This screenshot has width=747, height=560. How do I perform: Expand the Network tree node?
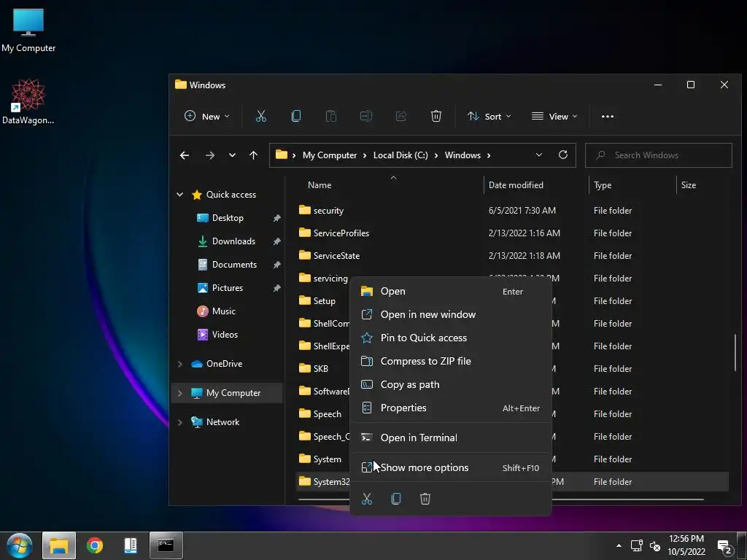click(179, 422)
